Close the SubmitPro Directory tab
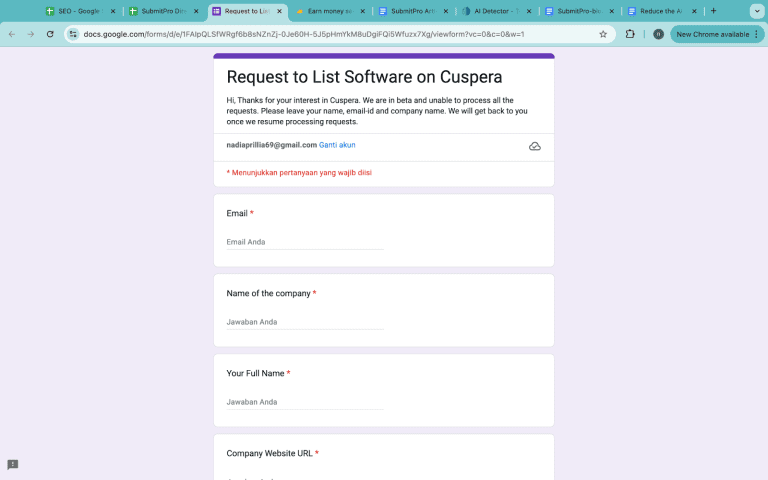The width and height of the screenshot is (768, 480). click(x=196, y=11)
